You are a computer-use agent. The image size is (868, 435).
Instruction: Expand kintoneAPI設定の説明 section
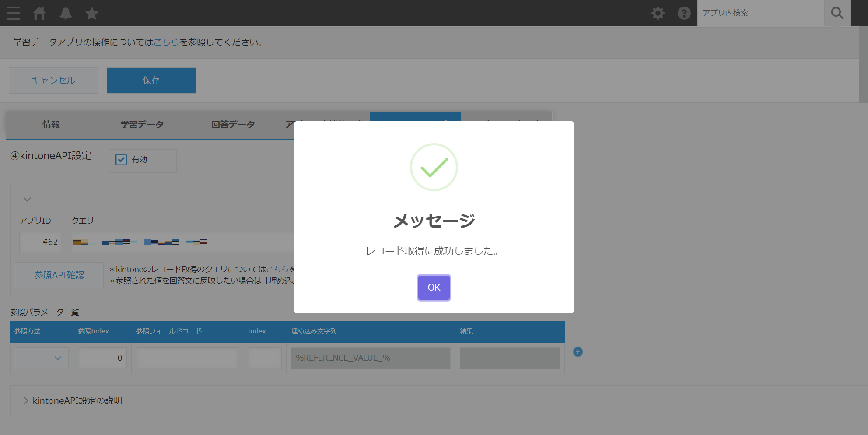click(26, 400)
